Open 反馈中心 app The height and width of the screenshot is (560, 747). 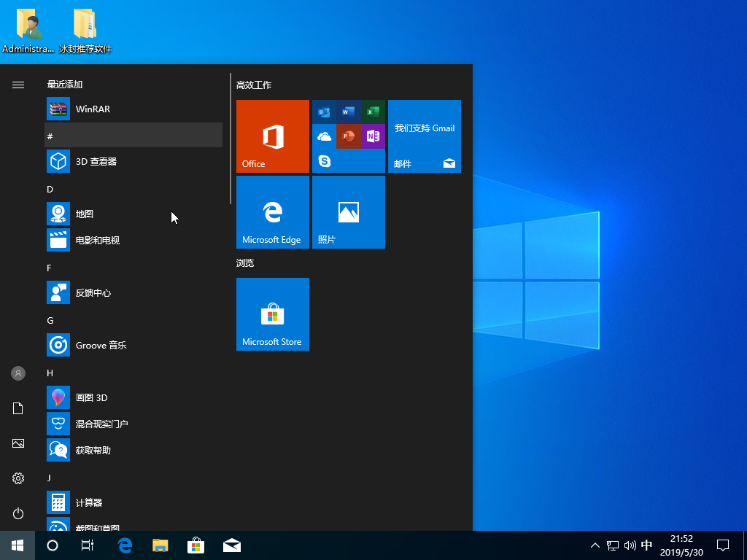tap(133, 292)
